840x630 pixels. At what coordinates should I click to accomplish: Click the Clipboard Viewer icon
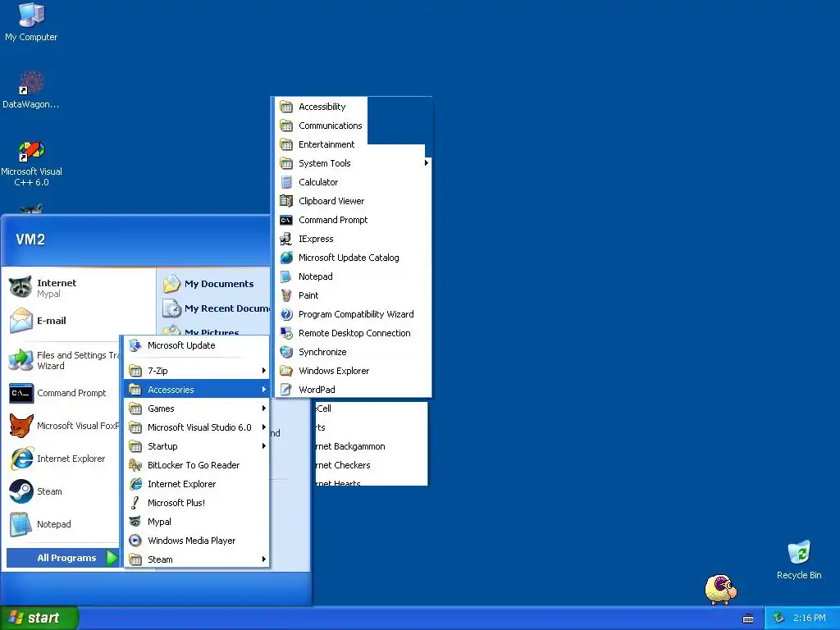click(x=286, y=201)
